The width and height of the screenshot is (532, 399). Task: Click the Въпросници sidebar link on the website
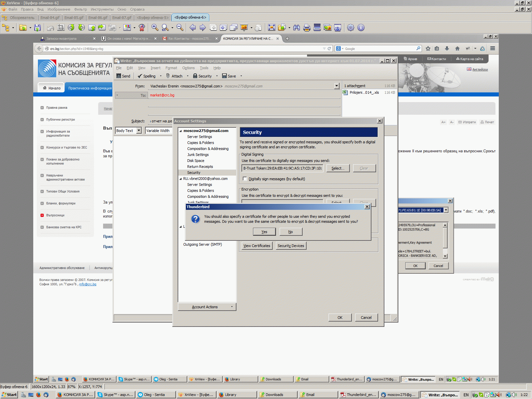[x=55, y=215]
